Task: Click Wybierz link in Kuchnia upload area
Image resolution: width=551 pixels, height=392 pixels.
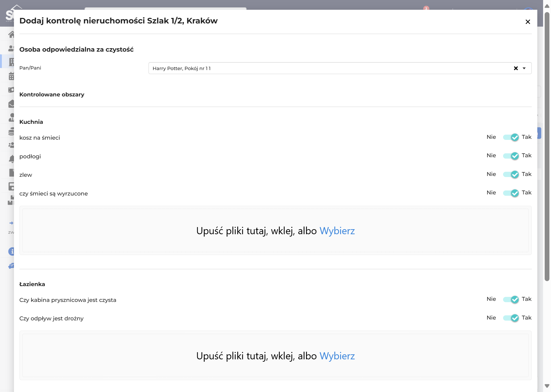Action: pyautogui.click(x=337, y=231)
